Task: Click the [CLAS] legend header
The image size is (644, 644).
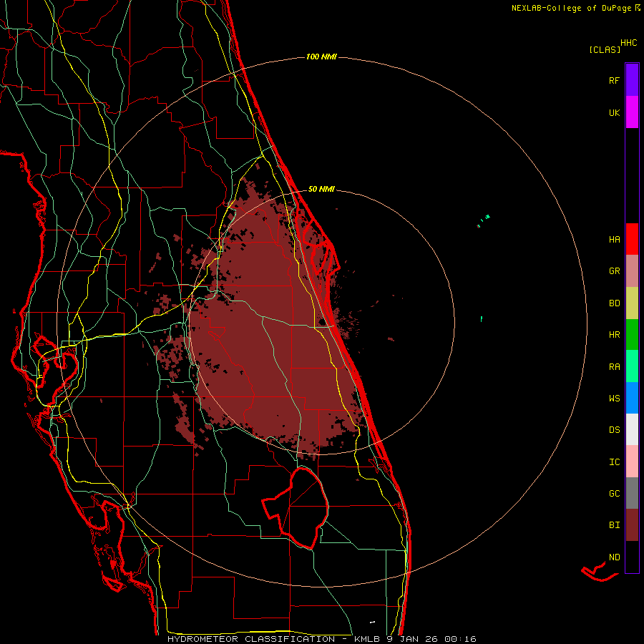Action: [605, 49]
